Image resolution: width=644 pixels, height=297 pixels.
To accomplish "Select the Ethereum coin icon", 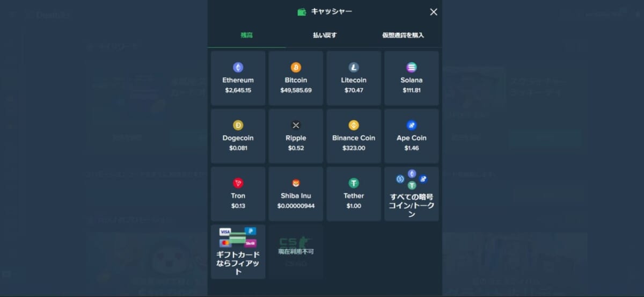I will [238, 67].
